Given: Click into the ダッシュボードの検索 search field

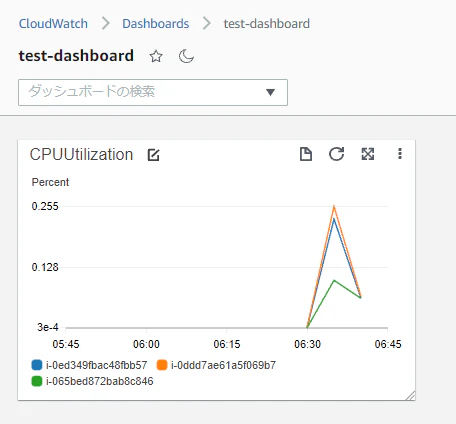Looking at the screenshot, I should click(153, 92).
